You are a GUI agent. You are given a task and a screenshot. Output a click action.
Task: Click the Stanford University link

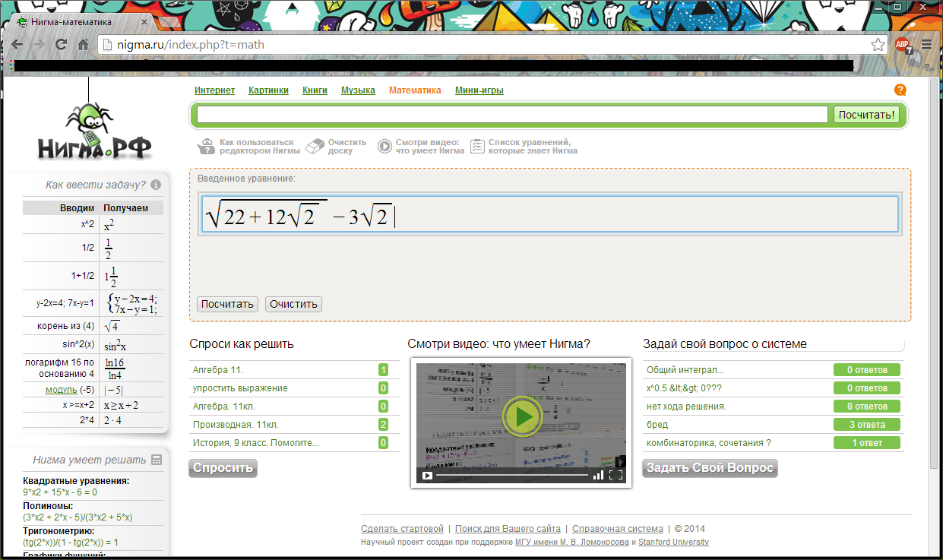pos(673,543)
